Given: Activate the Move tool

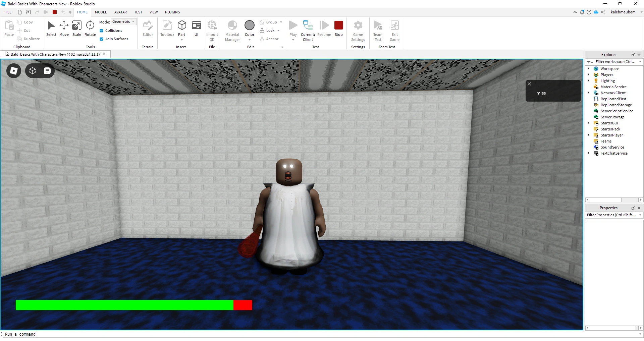Looking at the screenshot, I should click(x=64, y=29).
